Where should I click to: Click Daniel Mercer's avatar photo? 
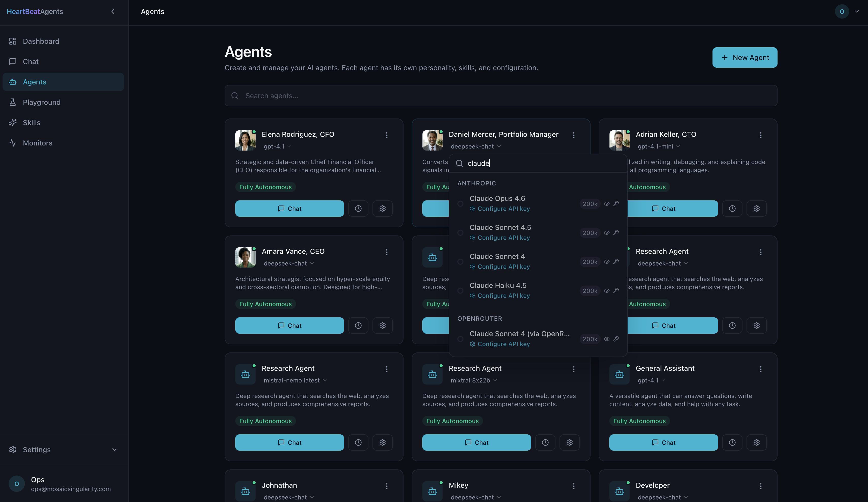(432, 140)
